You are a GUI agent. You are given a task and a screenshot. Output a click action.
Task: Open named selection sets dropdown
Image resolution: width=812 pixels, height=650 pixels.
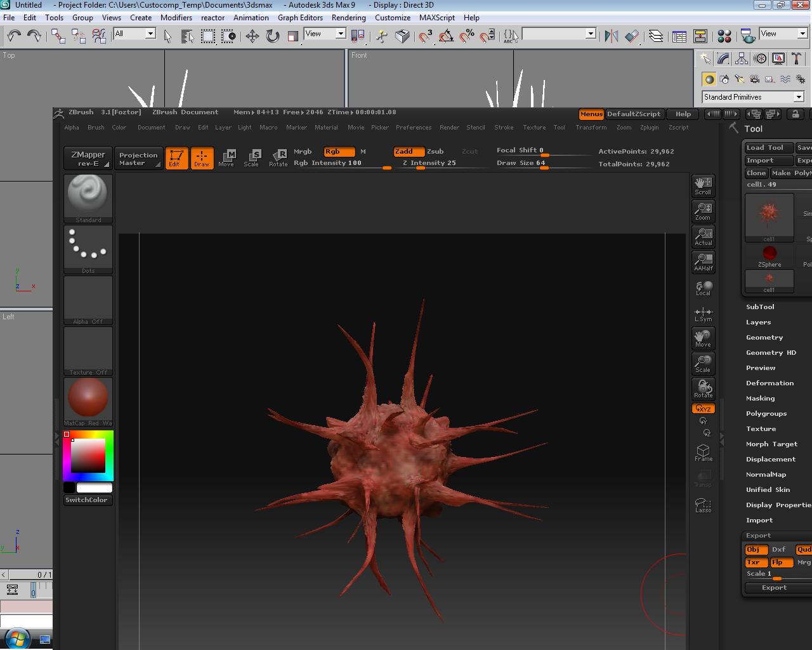coord(559,34)
